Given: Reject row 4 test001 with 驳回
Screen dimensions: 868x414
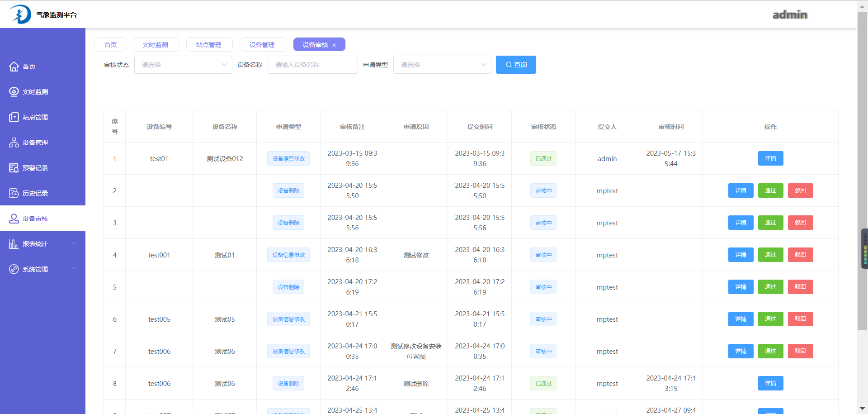Looking at the screenshot, I should click(x=800, y=255).
